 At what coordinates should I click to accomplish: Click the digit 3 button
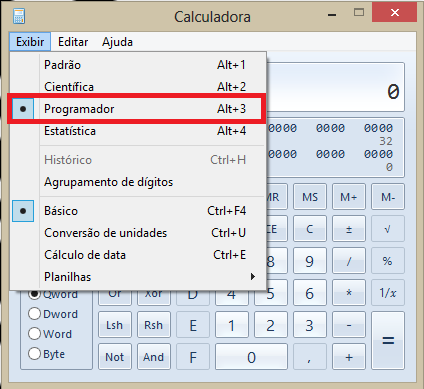pyautogui.click(x=310, y=325)
